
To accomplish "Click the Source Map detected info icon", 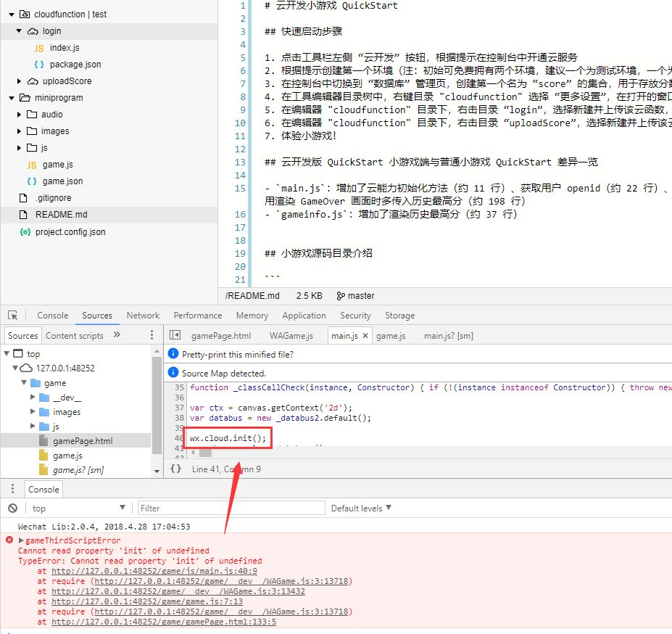I will [x=173, y=372].
